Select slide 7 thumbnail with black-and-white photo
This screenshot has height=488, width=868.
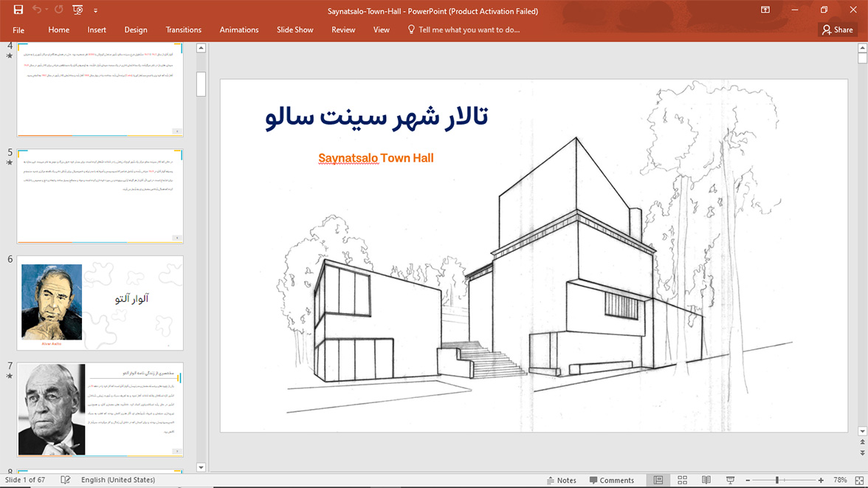(100, 409)
